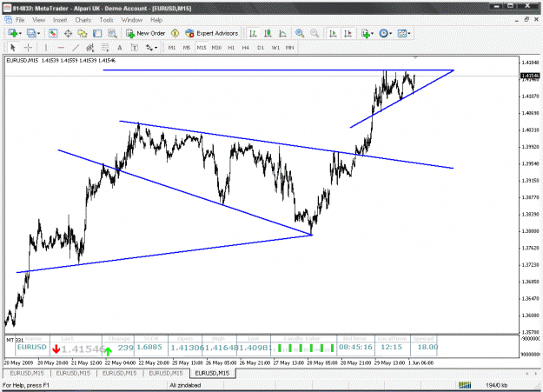Image resolution: width=543 pixels, height=392 pixels.
Task: Switch timeframe to M30
Action: tap(216, 48)
